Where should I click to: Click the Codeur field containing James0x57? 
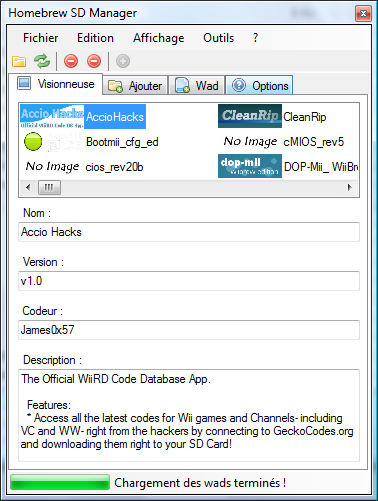(189, 330)
